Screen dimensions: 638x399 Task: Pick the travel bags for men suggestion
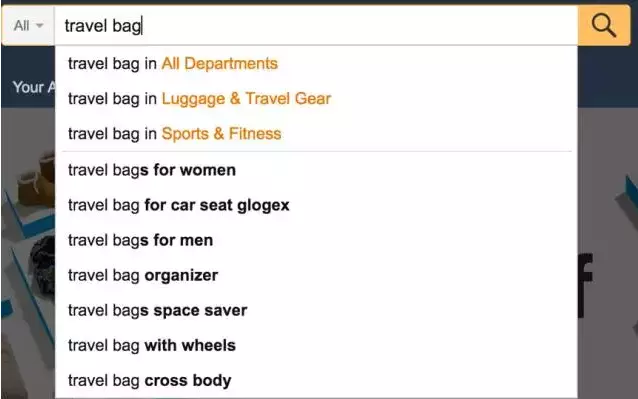(316, 240)
